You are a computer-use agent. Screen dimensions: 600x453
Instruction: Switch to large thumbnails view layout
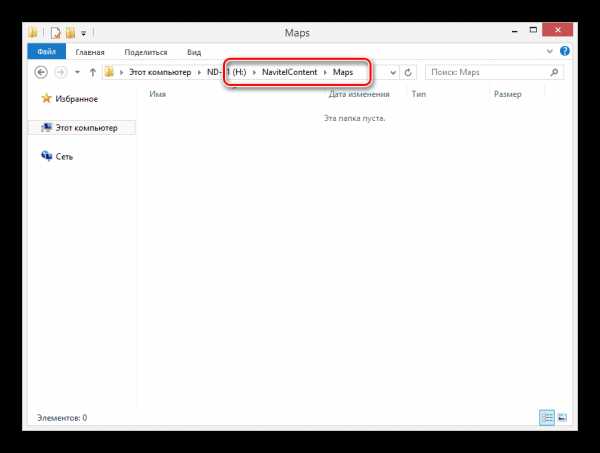561,416
